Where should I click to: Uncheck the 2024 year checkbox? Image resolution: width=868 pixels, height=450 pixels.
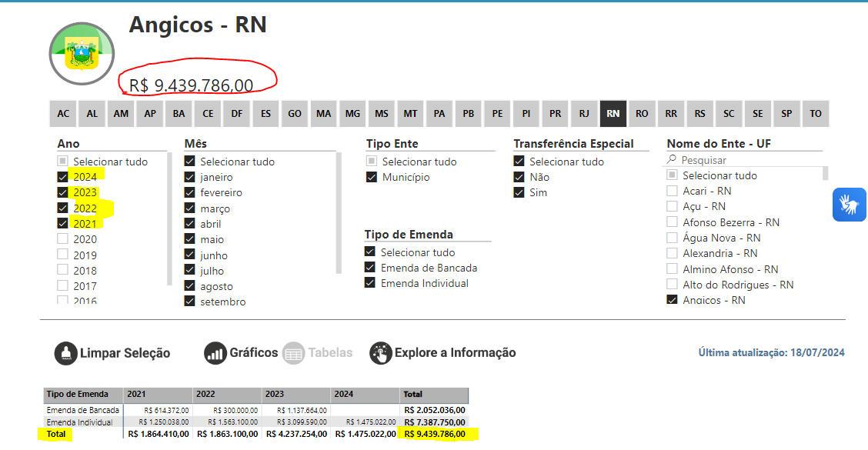(x=62, y=177)
